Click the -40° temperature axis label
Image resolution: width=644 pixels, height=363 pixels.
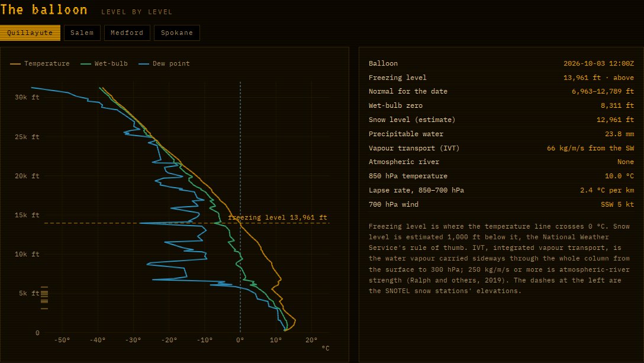click(98, 340)
